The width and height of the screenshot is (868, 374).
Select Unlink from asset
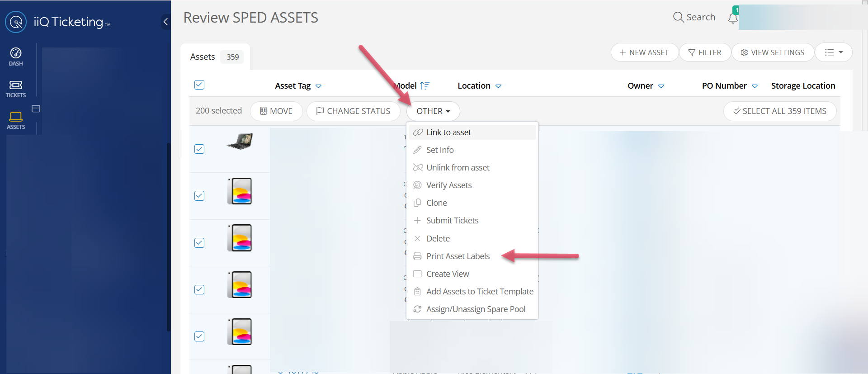coord(472,167)
